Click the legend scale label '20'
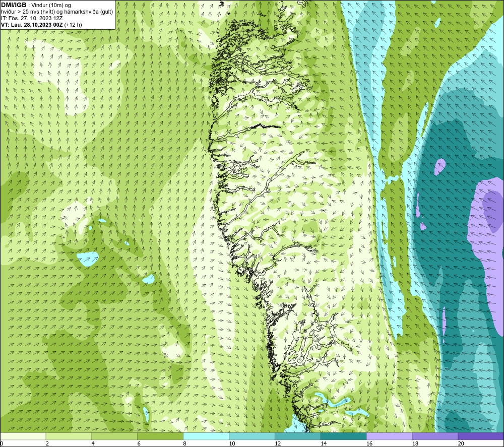This screenshot has width=504, height=447. pyautogui.click(x=461, y=443)
